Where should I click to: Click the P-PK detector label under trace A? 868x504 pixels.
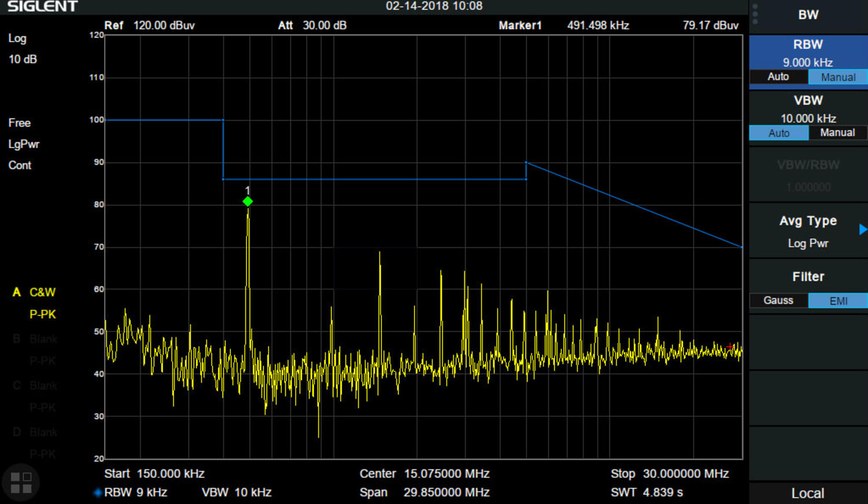pyautogui.click(x=43, y=314)
